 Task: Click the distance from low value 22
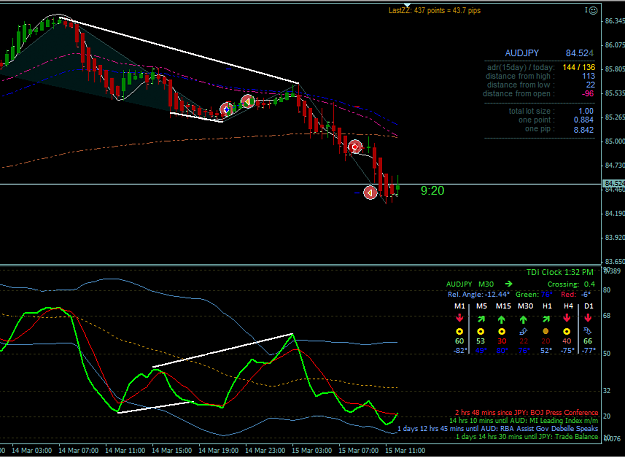tap(590, 85)
